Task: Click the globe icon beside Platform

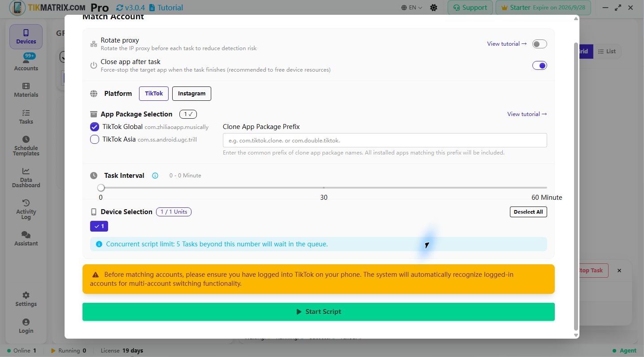Action: coord(94,94)
